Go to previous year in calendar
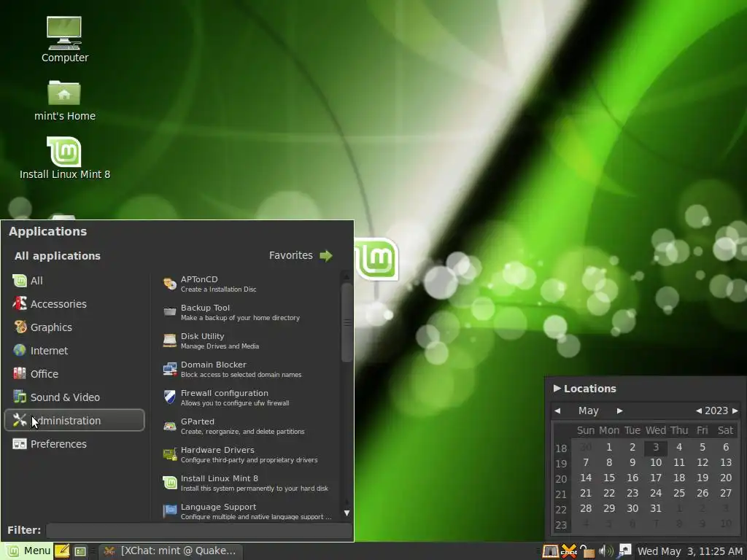 pos(698,411)
